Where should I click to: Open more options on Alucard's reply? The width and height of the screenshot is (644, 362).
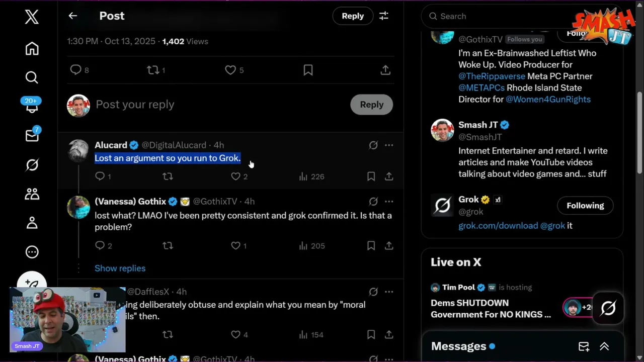pyautogui.click(x=389, y=145)
